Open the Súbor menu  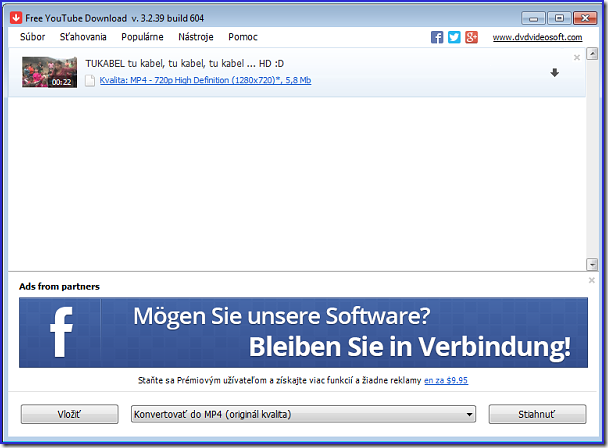point(33,37)
